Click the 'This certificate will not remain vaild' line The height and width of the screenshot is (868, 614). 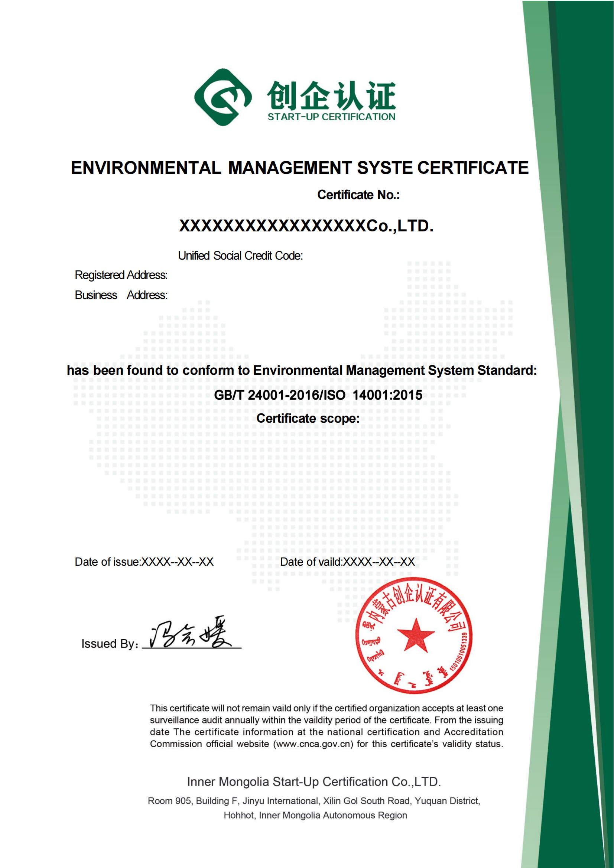(x=327, y=708)
